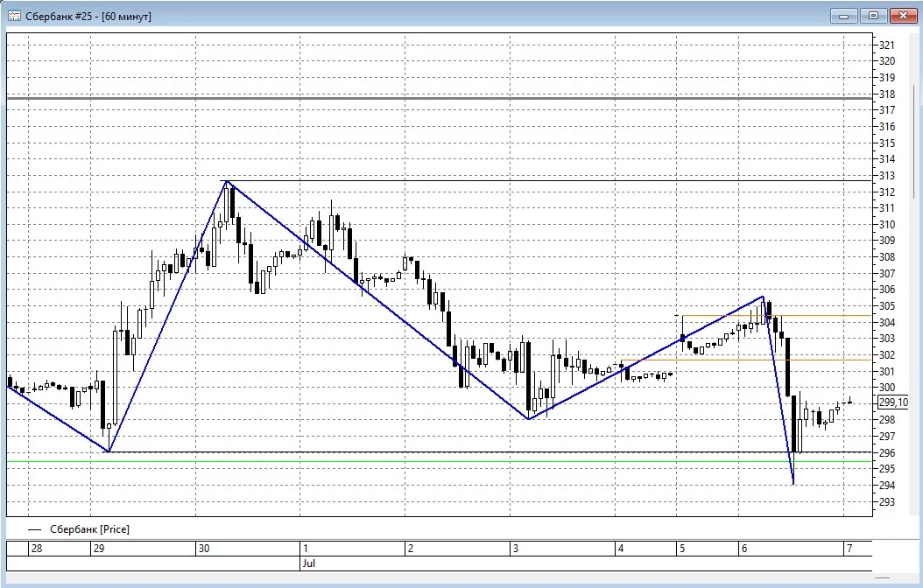This screenshot has width=923, height=588.
Task: Click price level 321 on price axis
Action: 886,45
